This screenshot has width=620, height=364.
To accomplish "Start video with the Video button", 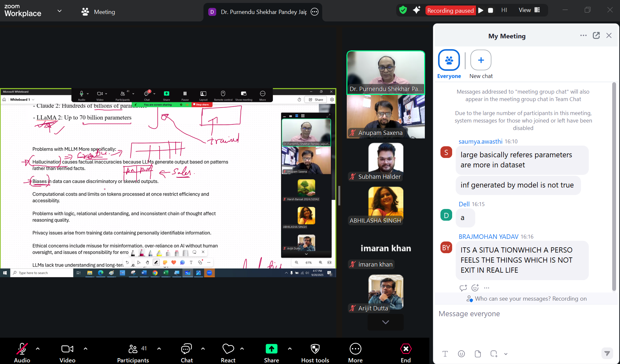I will [67, 352].
